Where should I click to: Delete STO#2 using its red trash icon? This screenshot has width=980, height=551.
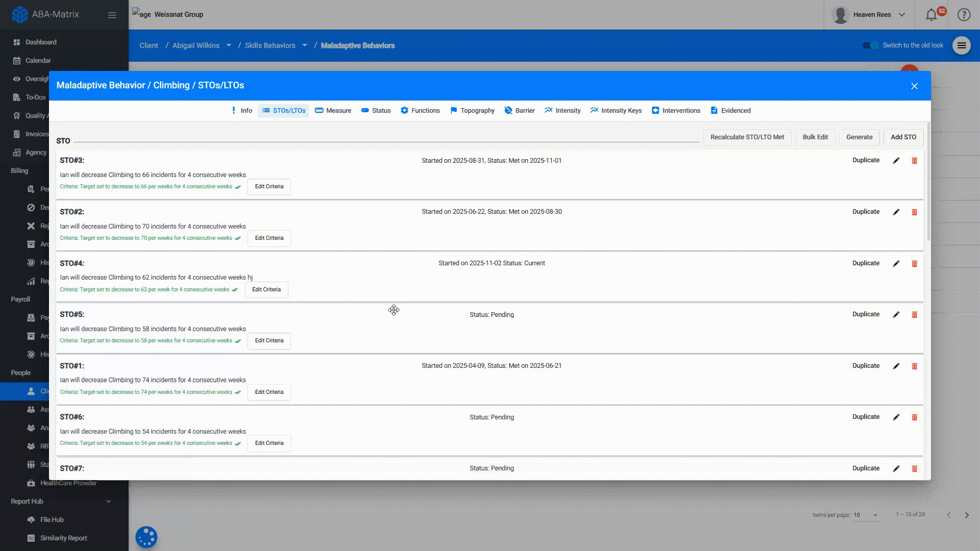pyautogui.click(x=914, y=212)
